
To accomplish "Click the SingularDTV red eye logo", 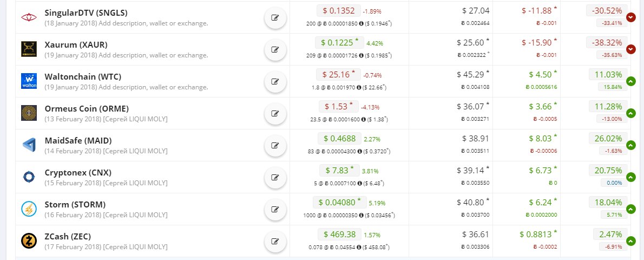I will [x=29, y=17].
